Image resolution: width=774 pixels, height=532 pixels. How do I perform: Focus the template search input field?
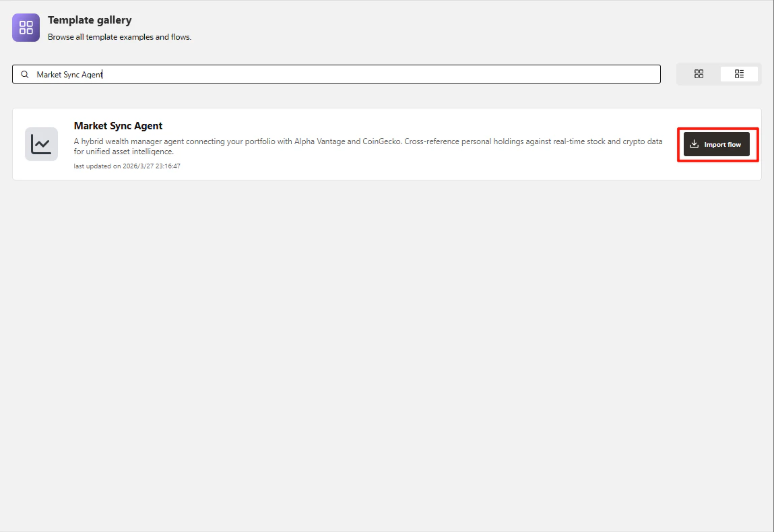coord(336,75)
